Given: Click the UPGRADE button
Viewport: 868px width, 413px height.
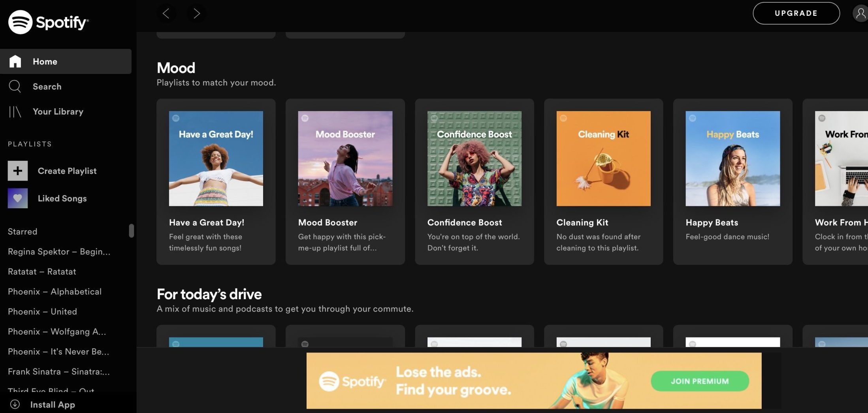Looking at the screenshot, I should point(796,13).
